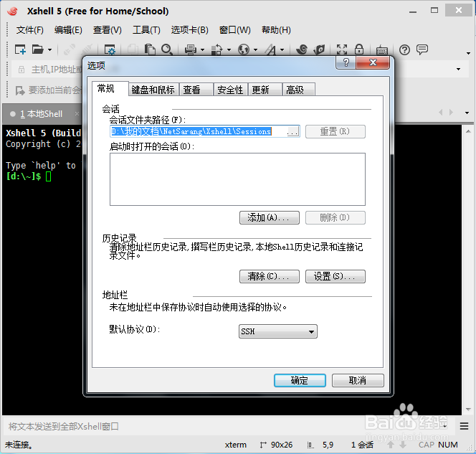The height and width of the screenshot is (454, 476).
Task: Click the 设置(S)... button
Action: [335, 276]
